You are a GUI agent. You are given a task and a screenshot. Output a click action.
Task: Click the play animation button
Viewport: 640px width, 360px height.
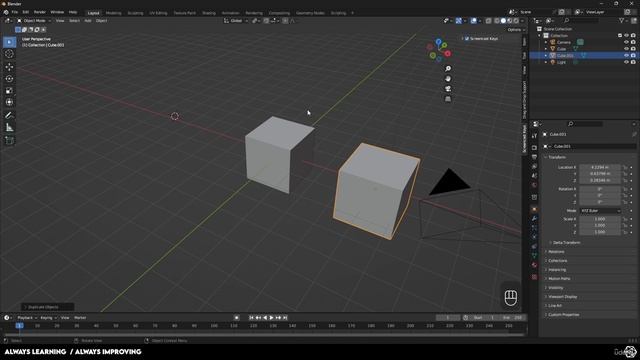point(271,318)
